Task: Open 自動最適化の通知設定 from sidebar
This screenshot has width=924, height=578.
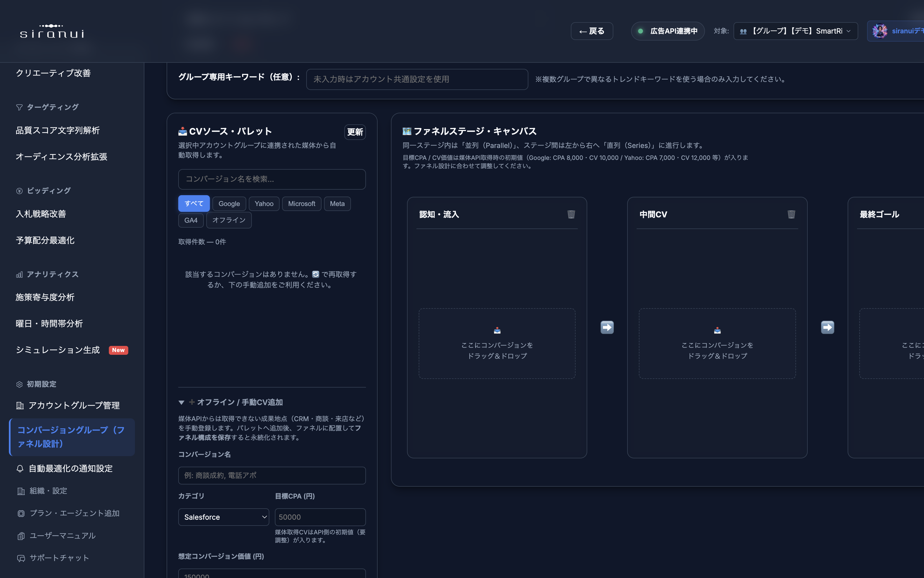Action: [71, 468]
